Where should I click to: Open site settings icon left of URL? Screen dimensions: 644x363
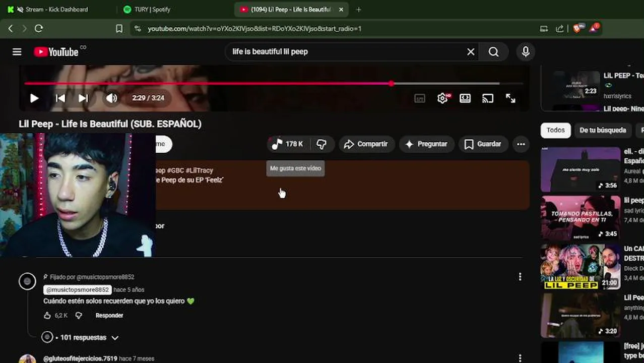138,29
